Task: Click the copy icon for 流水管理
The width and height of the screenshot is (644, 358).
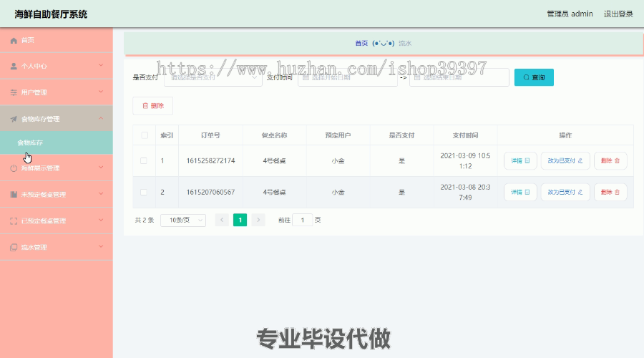Action: click(14, 247)
